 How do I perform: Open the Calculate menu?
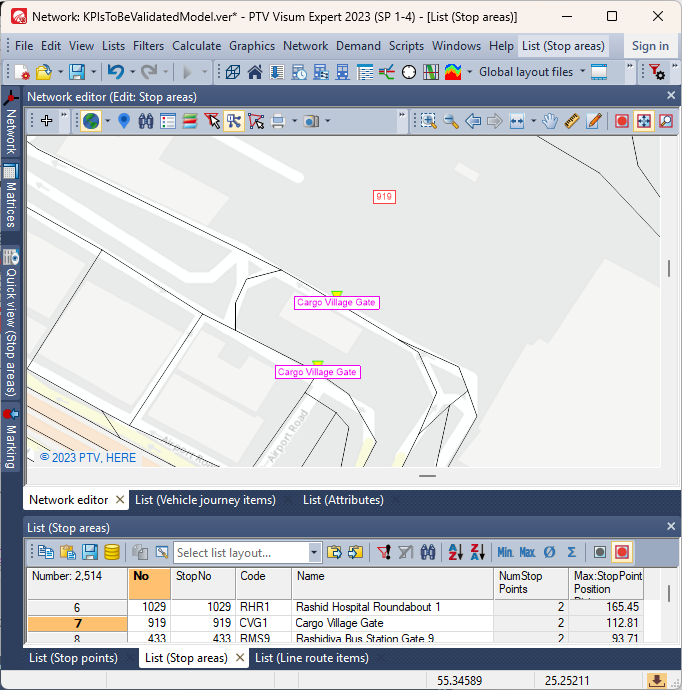pos(196,46)
